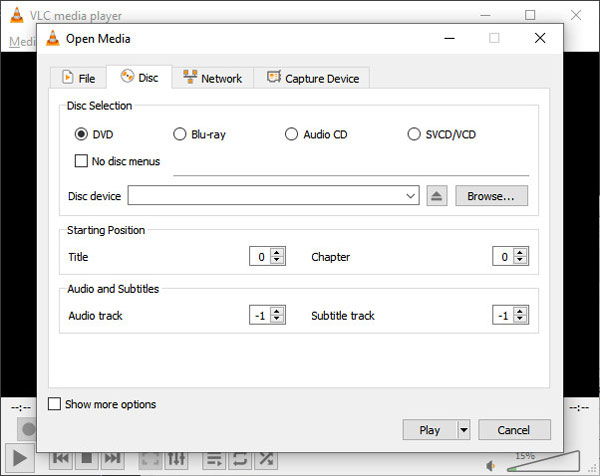Click the Subtitle track value field
600x476 pixels.
click(x=503, y=315)
